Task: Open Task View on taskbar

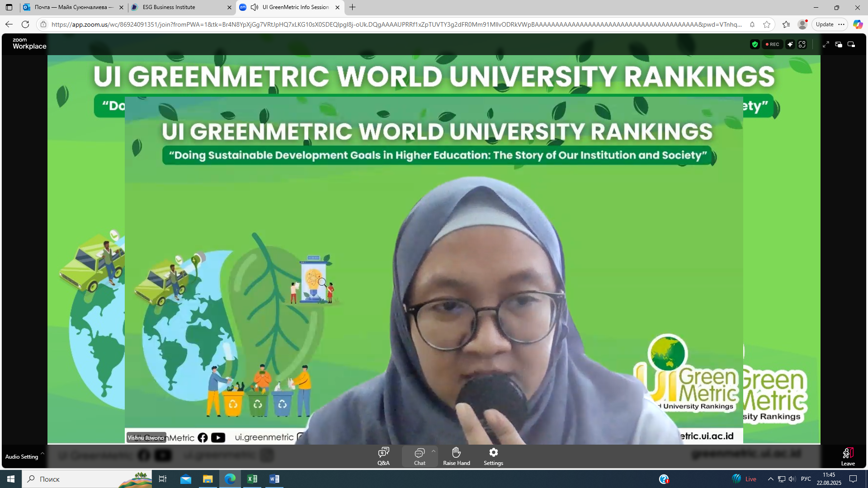Action: [x=163, y=479]
